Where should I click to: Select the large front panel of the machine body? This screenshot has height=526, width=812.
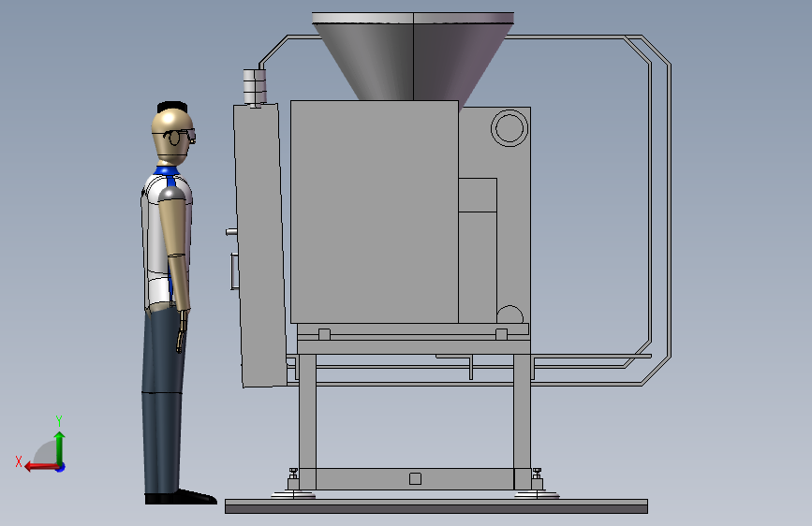[374, 212]
